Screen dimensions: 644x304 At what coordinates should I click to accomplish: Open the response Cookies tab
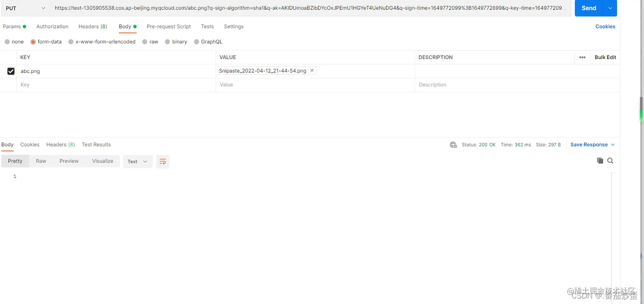point(30,145)
